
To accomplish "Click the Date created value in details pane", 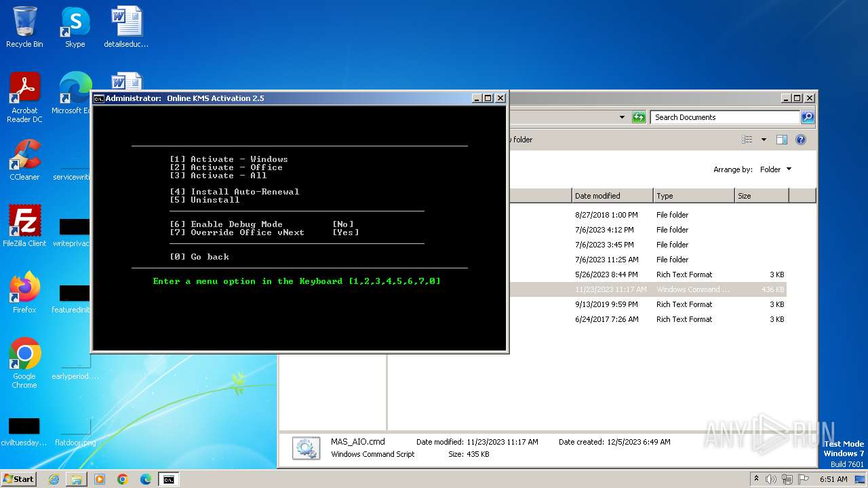I will 639,442.
